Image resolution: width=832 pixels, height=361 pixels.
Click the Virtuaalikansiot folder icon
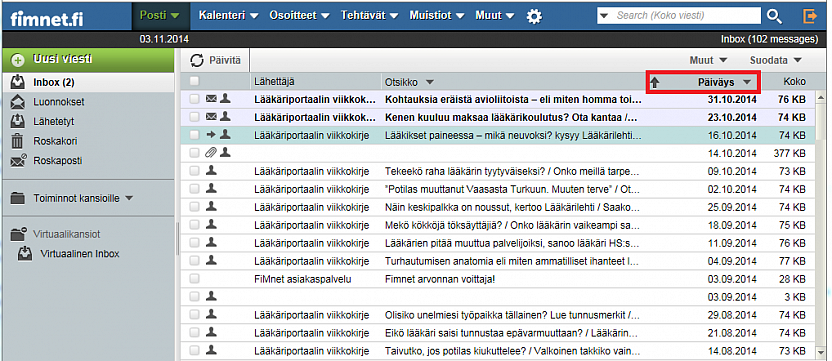pyautogui.click(x=18, y=234)
